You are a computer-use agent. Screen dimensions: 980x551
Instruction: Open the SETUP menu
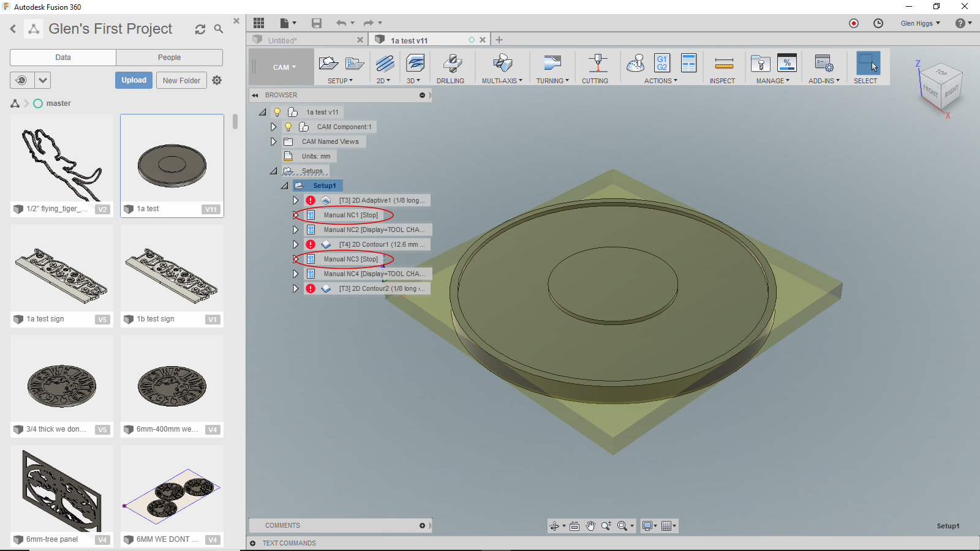point(340,81)
